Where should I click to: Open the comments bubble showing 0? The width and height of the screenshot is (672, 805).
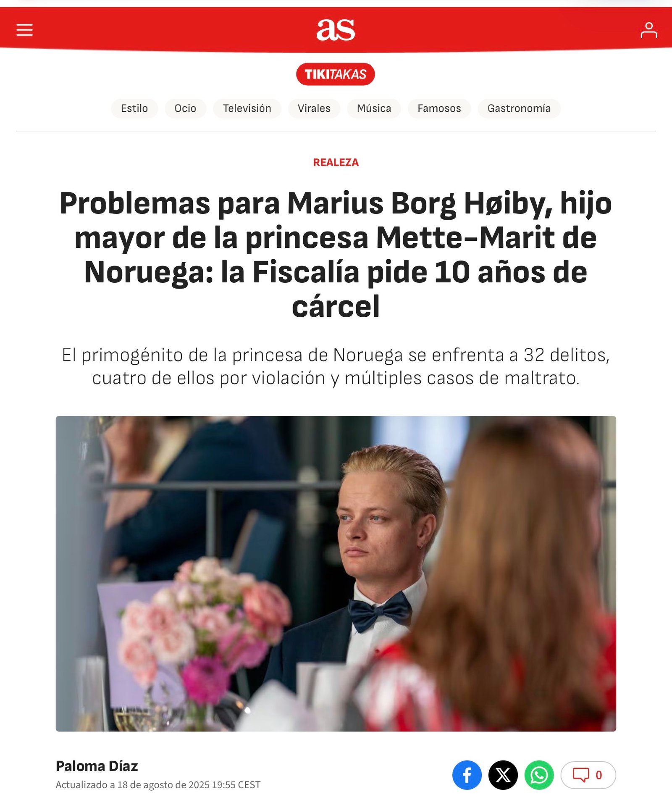(588, 775)
